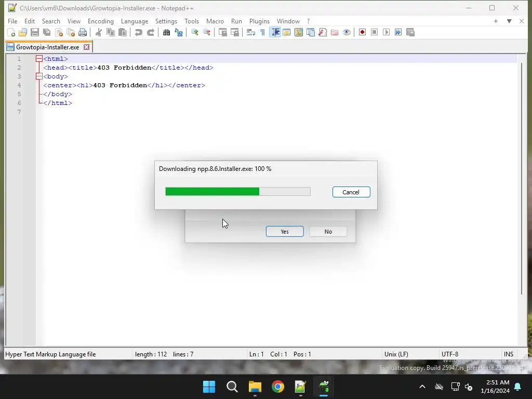Cancel the npp.8.6.Installer.exe download
Viewport: 532px width, 399px height.
point(351,192)
